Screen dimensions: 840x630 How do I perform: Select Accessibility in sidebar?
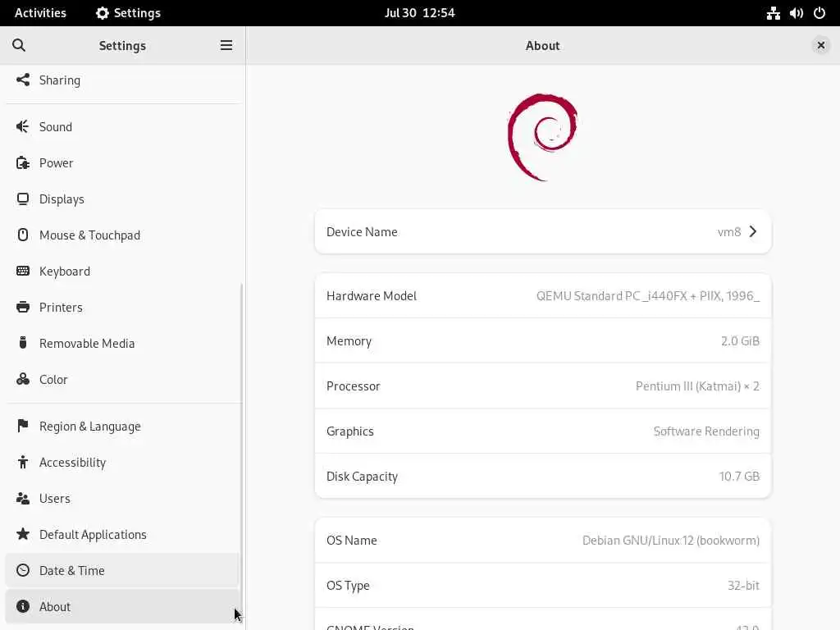(122, 462)
